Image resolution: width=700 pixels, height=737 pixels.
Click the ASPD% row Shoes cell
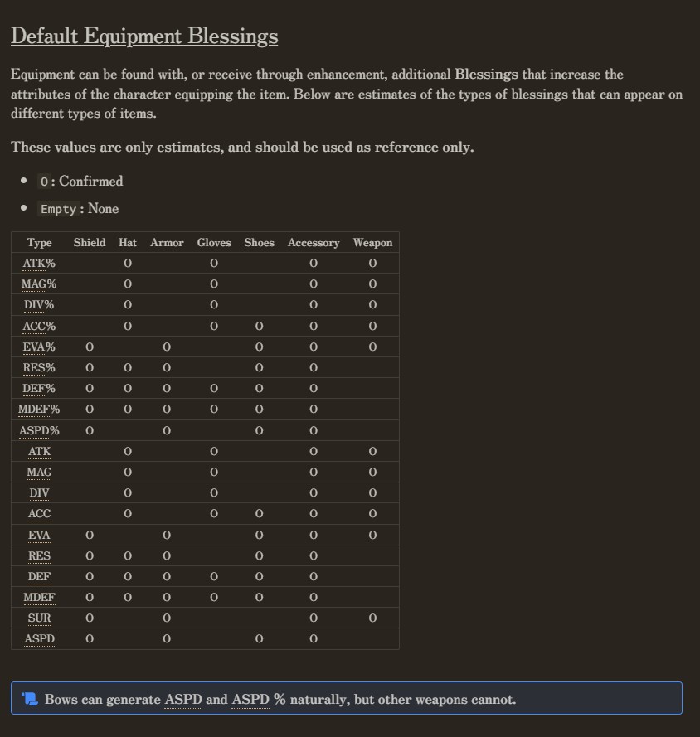pos(259,430)
